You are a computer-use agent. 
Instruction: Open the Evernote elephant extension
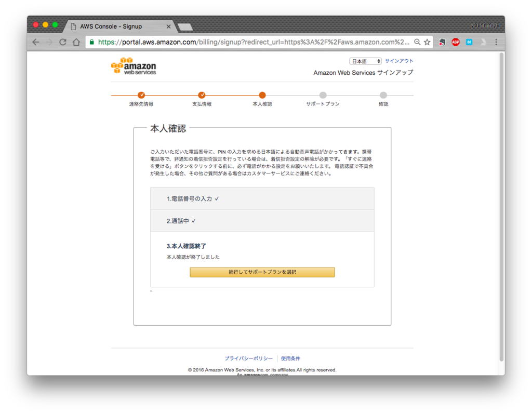pos(442,42)
